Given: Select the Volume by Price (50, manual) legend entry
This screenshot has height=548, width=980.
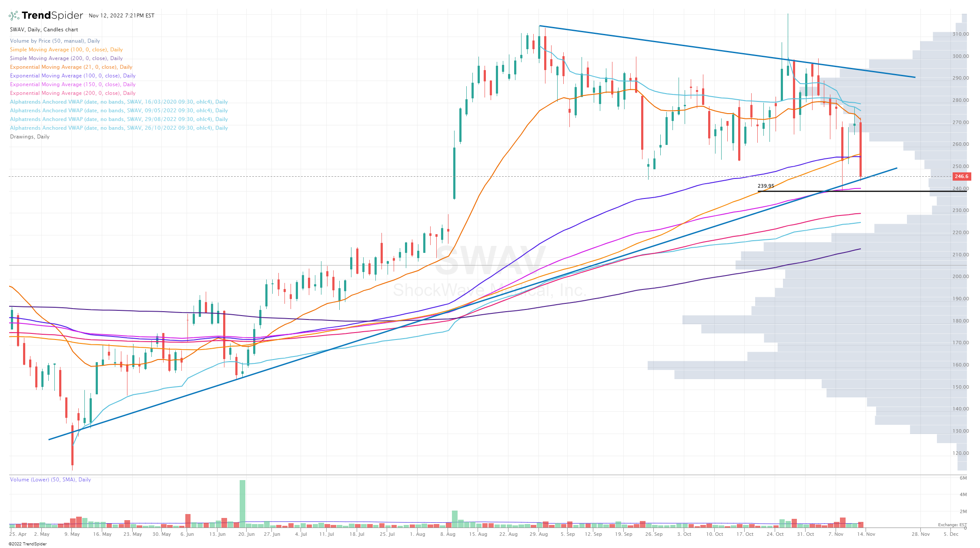Looking at the screenshot, I should (55, 41).
